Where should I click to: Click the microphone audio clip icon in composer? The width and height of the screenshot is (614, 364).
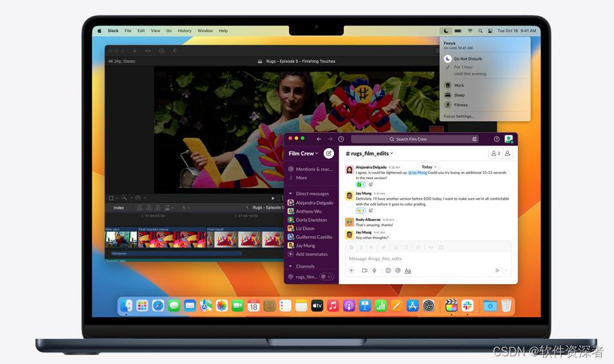pyautogui.click(x=374, y=270)
